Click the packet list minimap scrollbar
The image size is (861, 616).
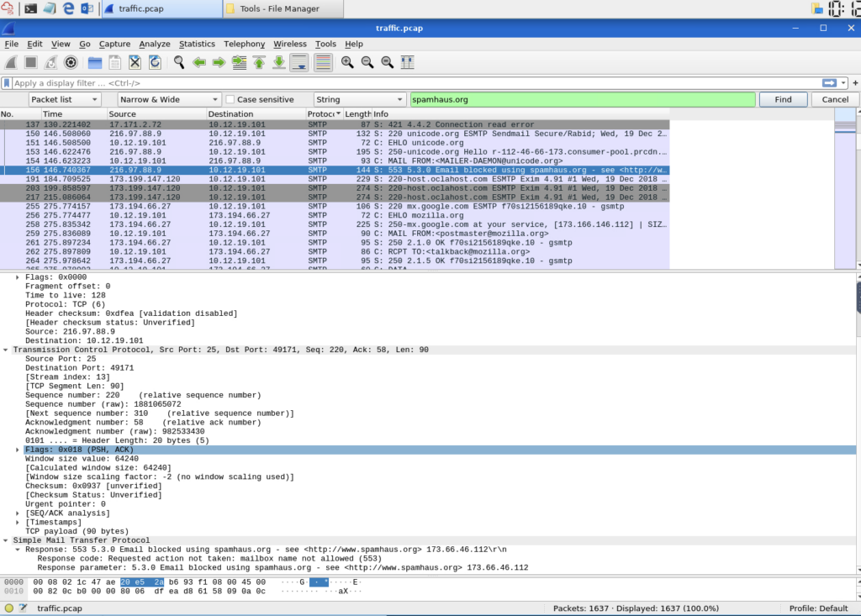tap(844, 188)
